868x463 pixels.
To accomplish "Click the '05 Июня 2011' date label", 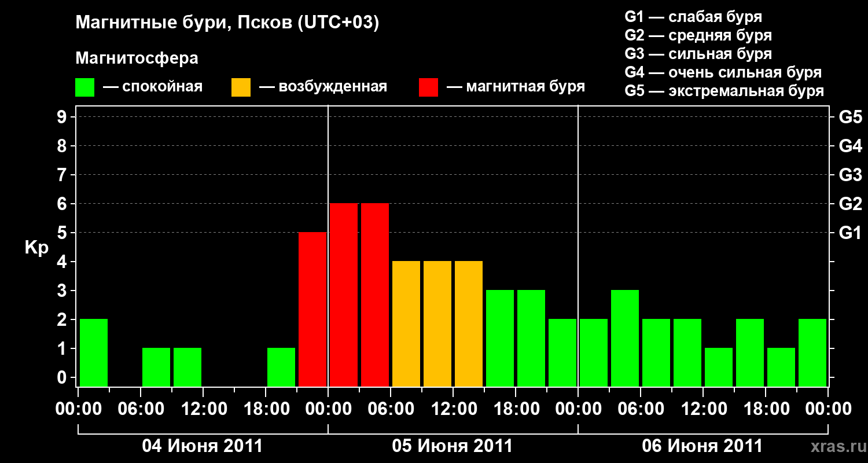I will pyautogui.click(x=453, y=446).
